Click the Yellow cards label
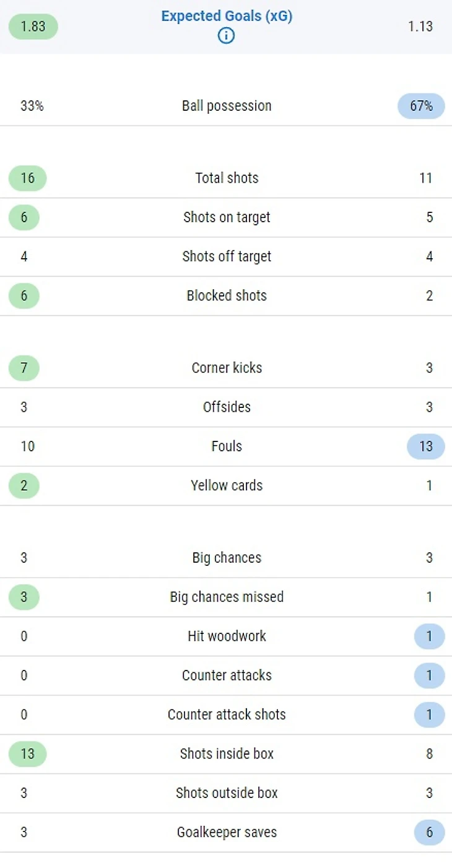452x868 pixels. tap(227, 485)
